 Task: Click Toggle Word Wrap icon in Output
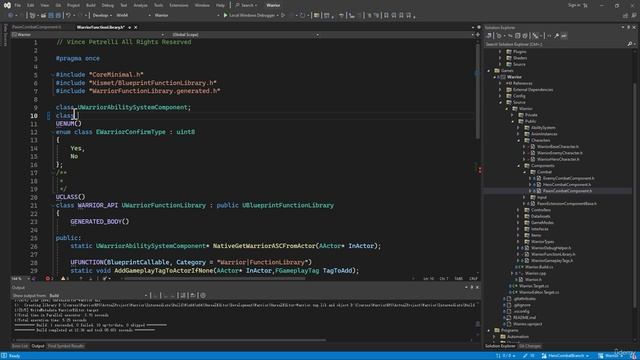click(x=193, y=296)
